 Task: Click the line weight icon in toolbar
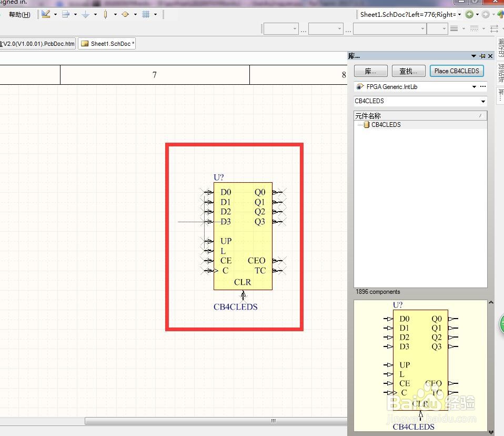[454, 28]
